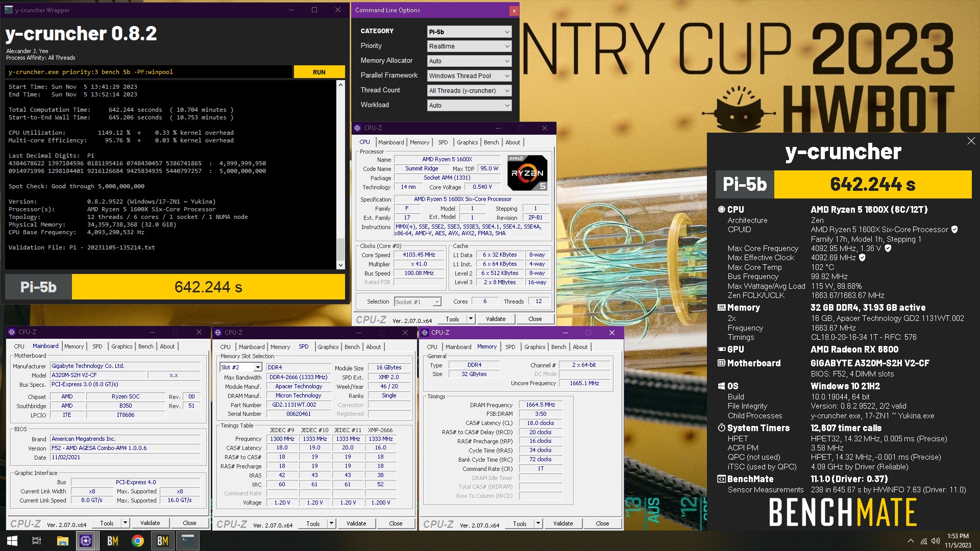Expand Tools arrow in CPU-Z Mainboard window
This screenshot has width=980, height=551.
click(125, 523)
